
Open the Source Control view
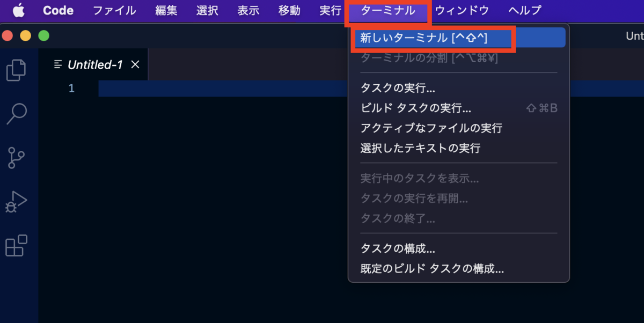[16, 158]
